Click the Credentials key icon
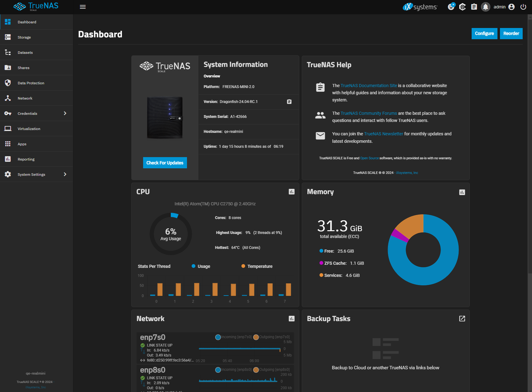Screen dimensions: 532x392 [8, 113]
